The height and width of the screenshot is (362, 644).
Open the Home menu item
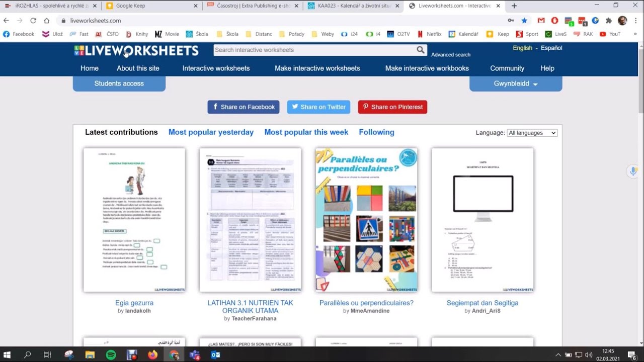click(x=90, y=68)
